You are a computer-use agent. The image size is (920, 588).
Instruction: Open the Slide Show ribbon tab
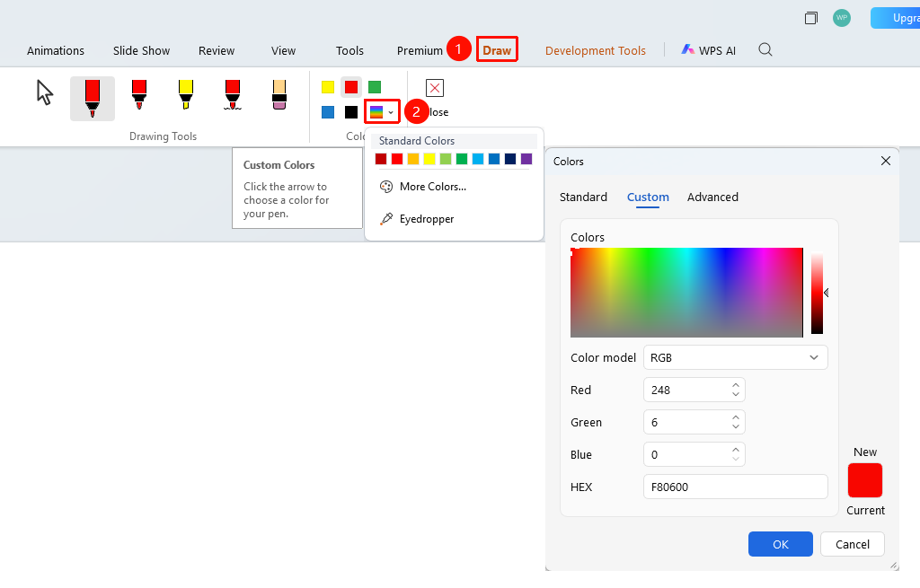pos(141,50)
